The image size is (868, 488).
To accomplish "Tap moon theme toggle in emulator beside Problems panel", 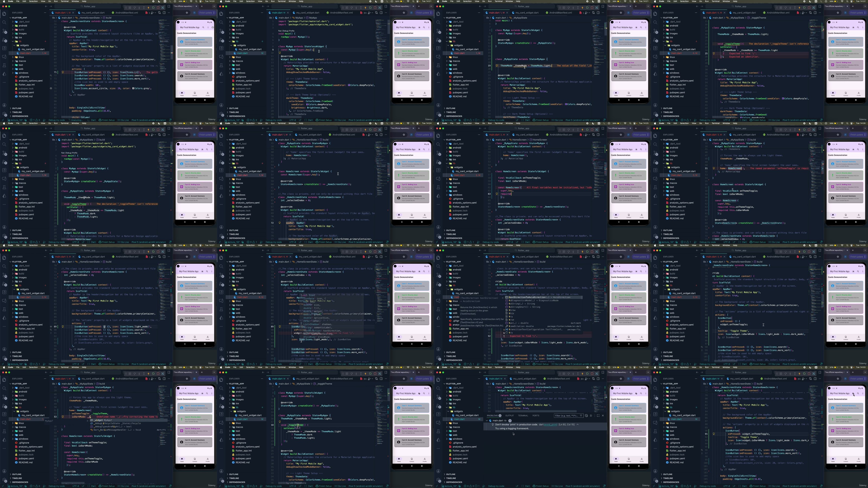I will (637, 394).
